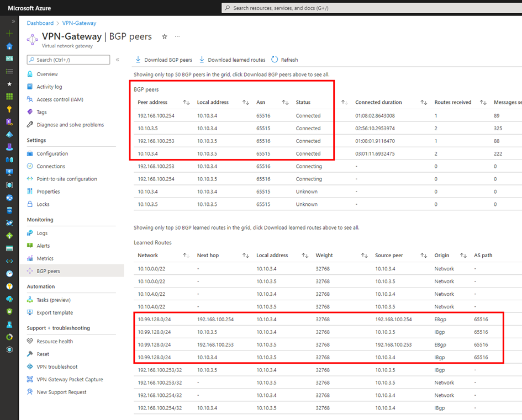Click the Access control IAM icon

pos(30,99)
